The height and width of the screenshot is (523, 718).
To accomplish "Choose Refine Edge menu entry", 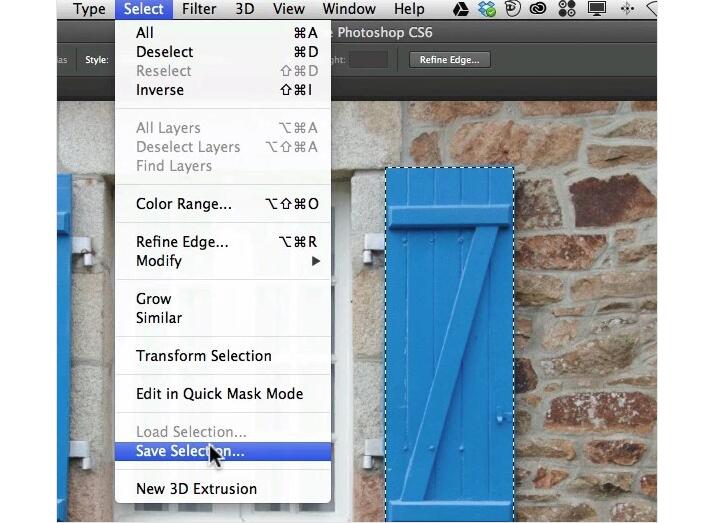I will click(223, 242).
